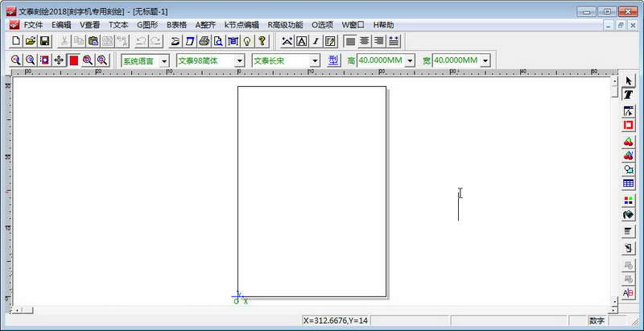
Task: Open the 文泰98简体 font set dropdown
Action: 240,61
